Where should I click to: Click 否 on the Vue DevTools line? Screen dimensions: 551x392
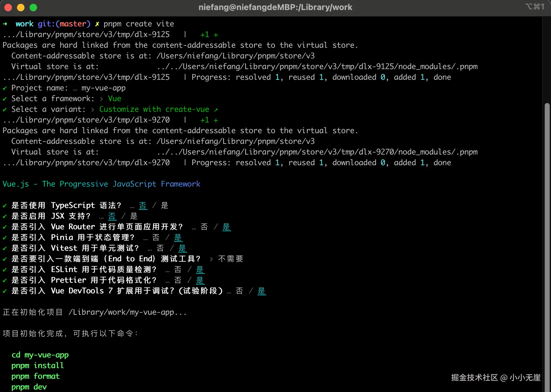(239, 291)
